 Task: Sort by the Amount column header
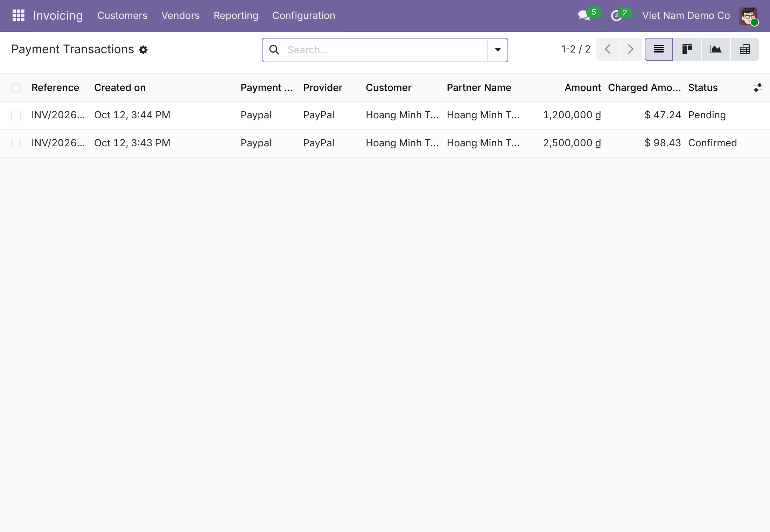click(x=582, y=87)
